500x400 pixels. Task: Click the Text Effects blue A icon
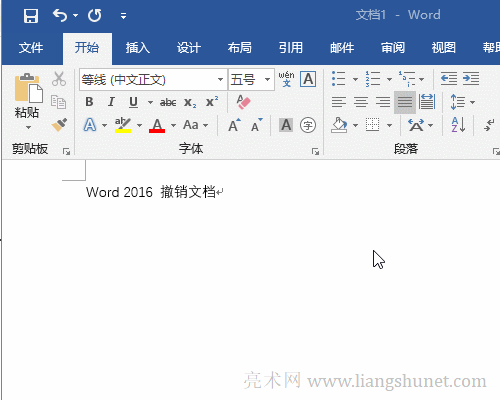[90, 125]
